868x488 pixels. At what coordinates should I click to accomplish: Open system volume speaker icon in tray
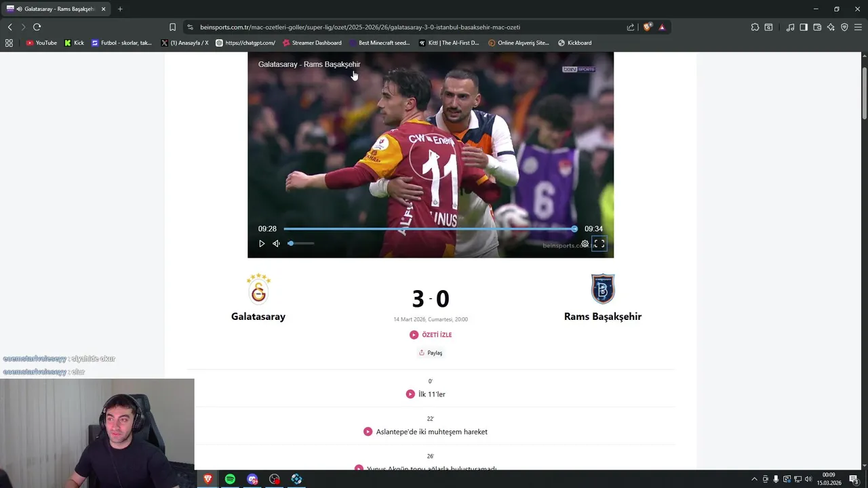click(x=808, y=479)
